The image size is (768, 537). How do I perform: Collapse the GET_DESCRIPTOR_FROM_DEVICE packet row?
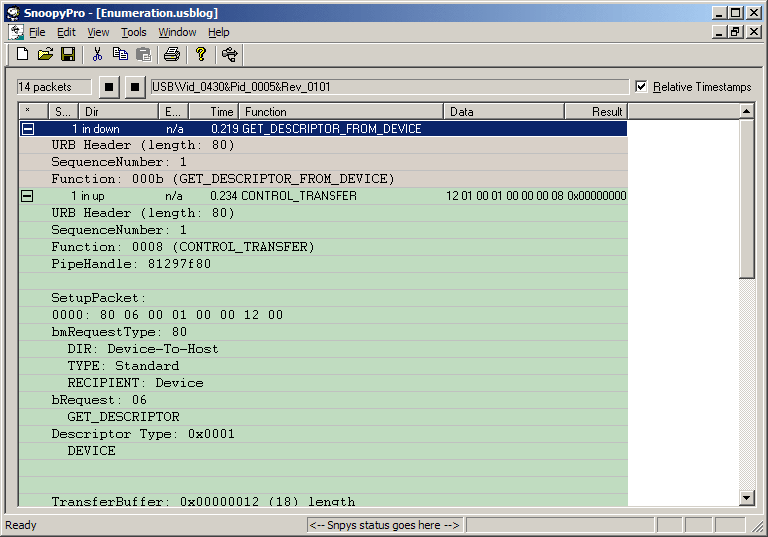point(28,129)
